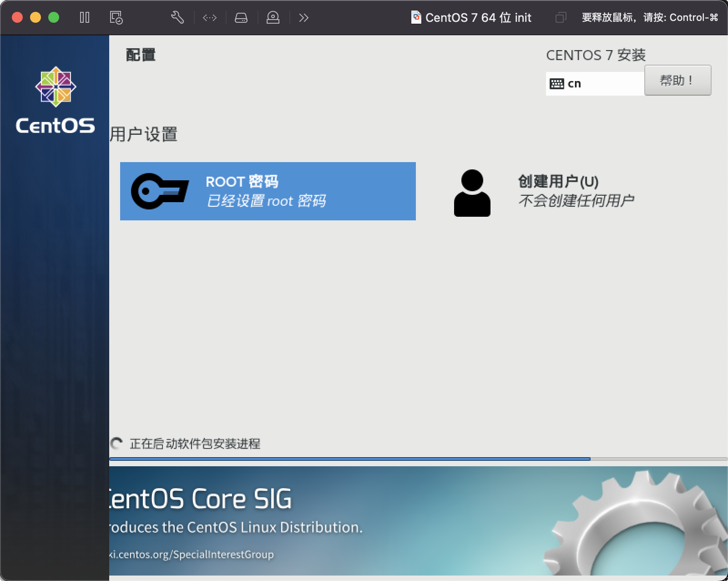The image size is (728, 581).
Task: Click the network adapter arrows icon
Action: click(x=210, y=18)
